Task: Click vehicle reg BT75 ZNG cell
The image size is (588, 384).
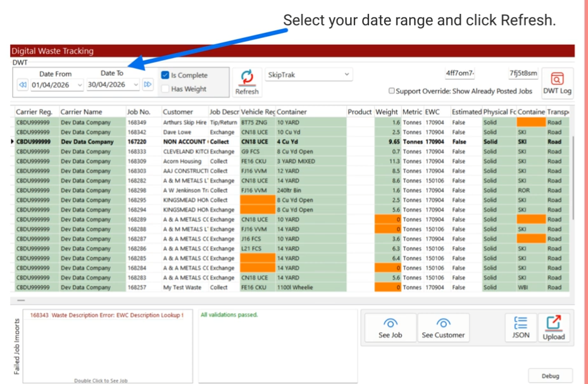Action: (258, 122)
